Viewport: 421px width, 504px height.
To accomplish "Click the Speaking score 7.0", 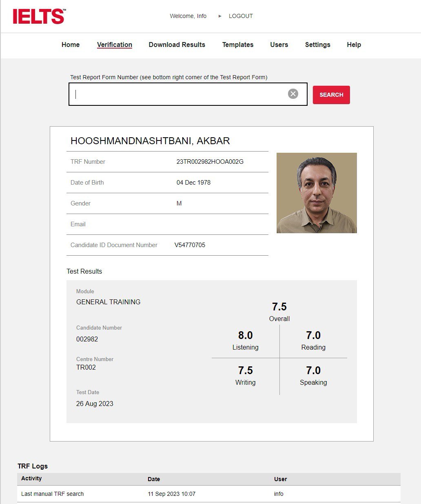I will [x=313, y=370].
